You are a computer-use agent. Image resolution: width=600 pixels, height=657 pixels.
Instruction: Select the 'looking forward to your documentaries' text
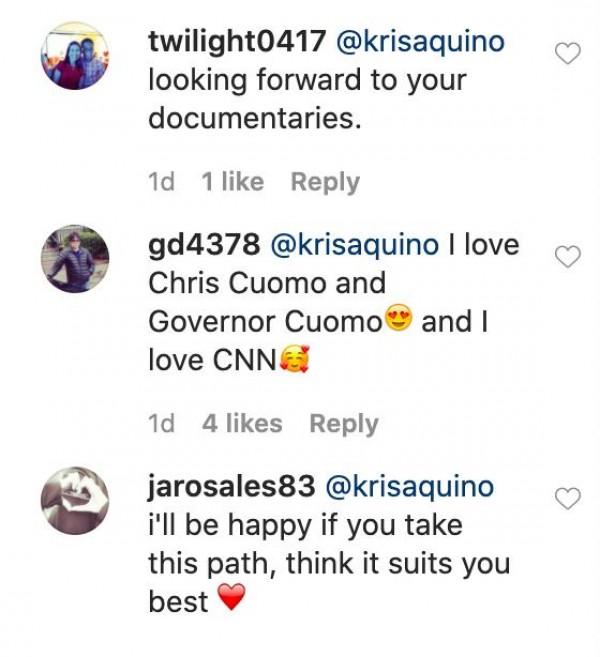(307, 99)
